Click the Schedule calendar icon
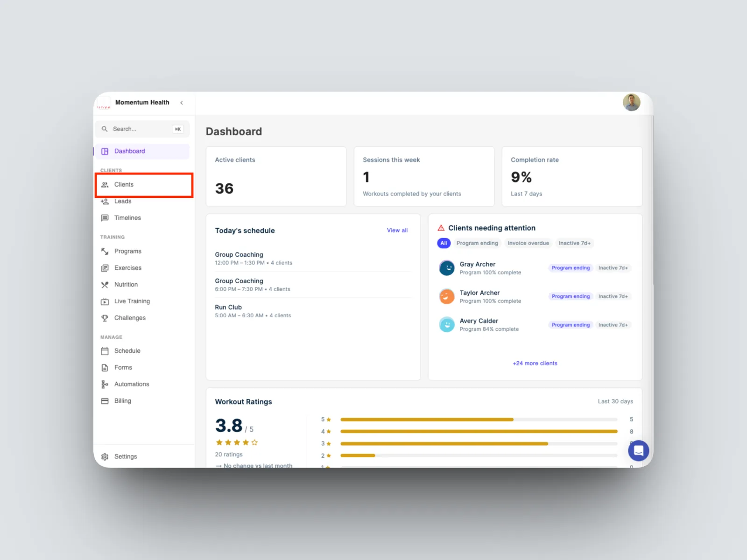Image resolution: width=747 pixels, height=560 pixels. (x=105, y=351)
